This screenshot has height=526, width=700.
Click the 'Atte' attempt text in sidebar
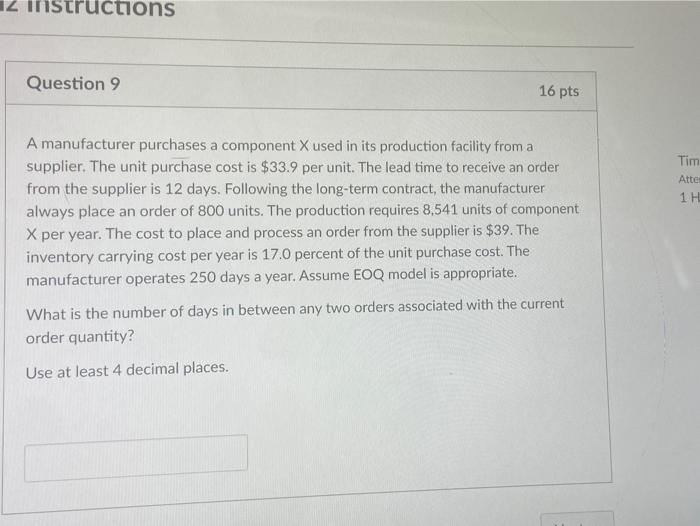tap(688, 180)
